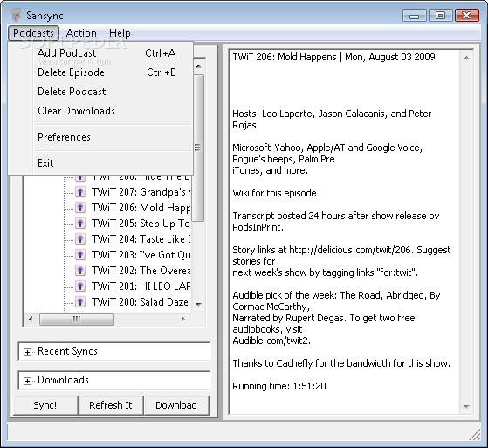Click podcast icon beside TWiT 200 episode
488x448 pixels.
[x=80, y=301]
